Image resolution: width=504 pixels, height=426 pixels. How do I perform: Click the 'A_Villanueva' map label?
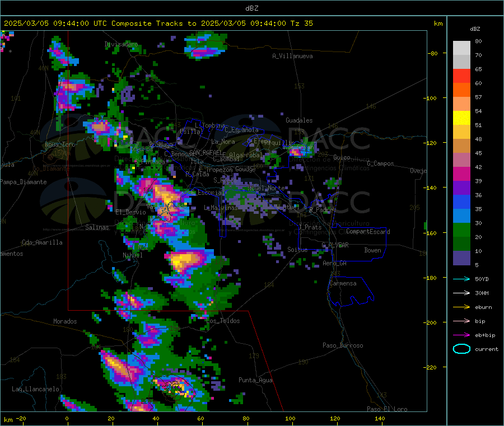coord(292,56)
